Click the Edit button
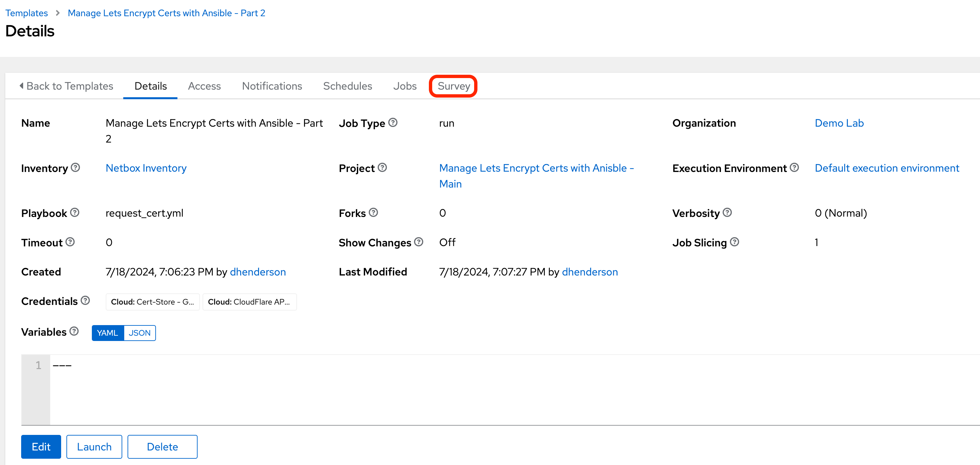Screen dimensions: 980x465 click(x=41, y=447)
